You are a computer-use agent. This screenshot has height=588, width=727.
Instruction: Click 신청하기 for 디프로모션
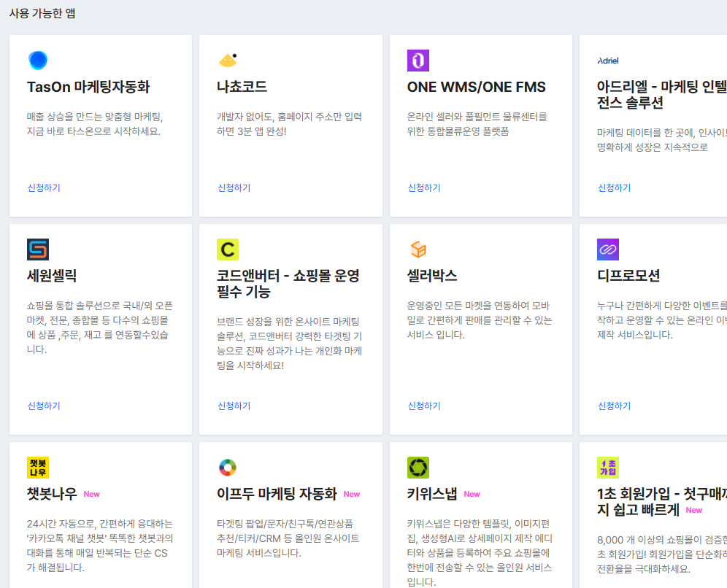point(615,406)
